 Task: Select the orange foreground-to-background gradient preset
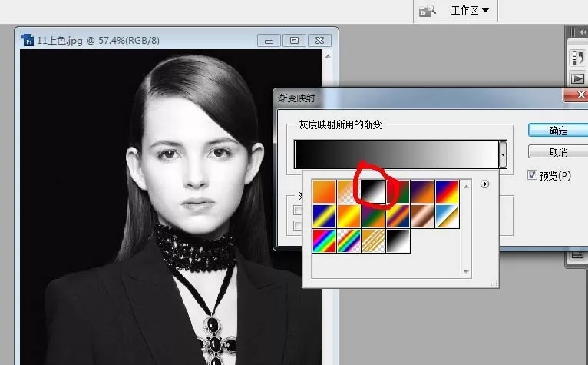click(x=324, y=191)
